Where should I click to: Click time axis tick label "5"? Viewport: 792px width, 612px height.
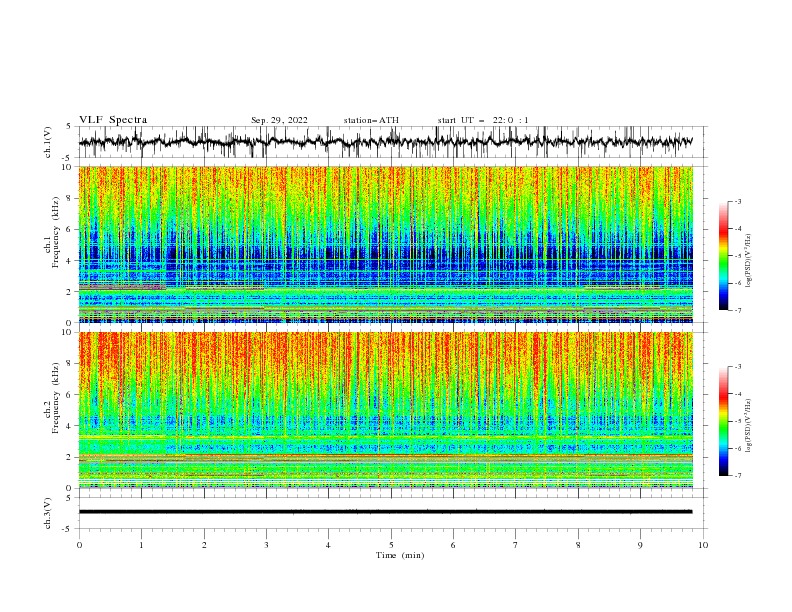(391, 545)
